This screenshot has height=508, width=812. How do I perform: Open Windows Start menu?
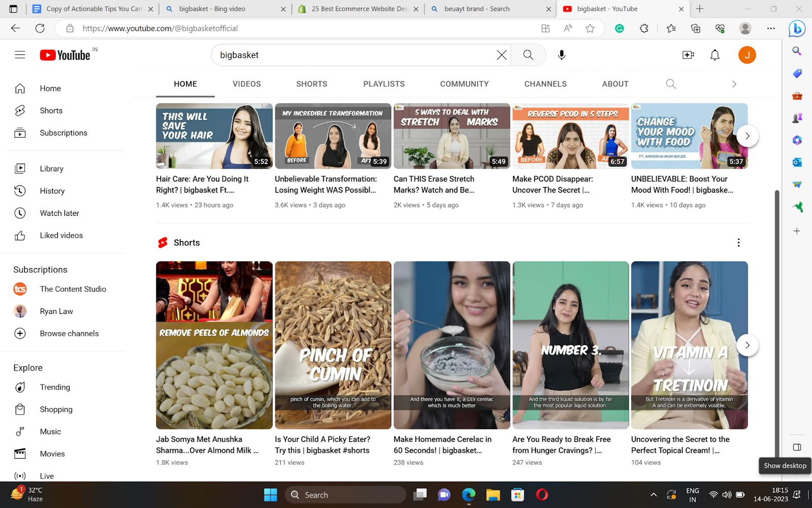[x=270, y=495]
